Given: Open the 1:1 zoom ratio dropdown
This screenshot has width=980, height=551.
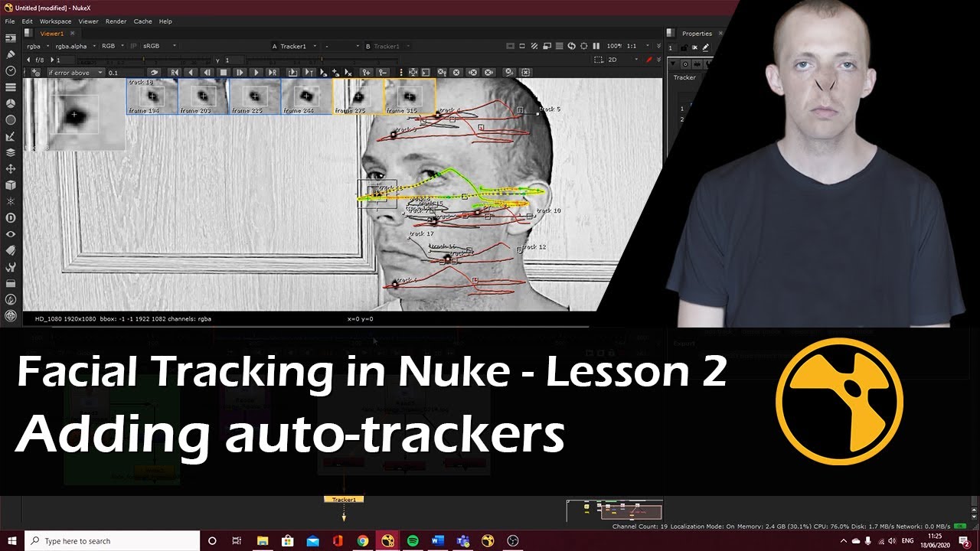Looking at the screenshot, I should [638, 46].
